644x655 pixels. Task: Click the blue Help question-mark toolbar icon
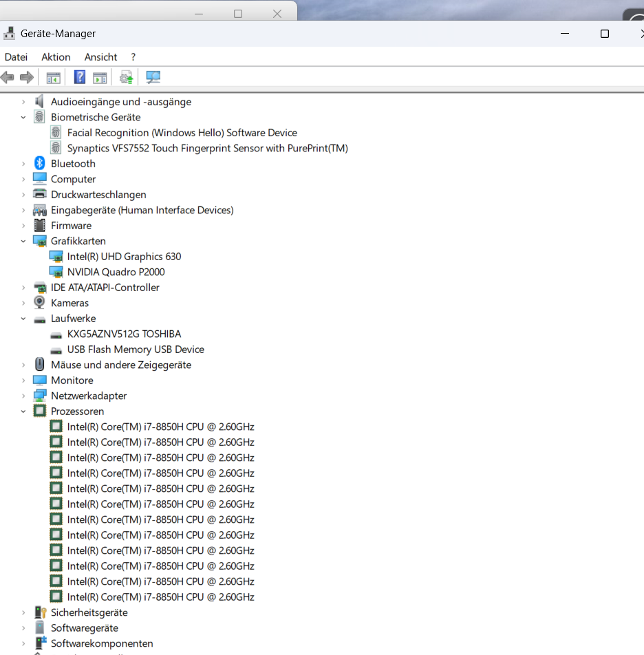pyautogui.click(x=79, y=77)
